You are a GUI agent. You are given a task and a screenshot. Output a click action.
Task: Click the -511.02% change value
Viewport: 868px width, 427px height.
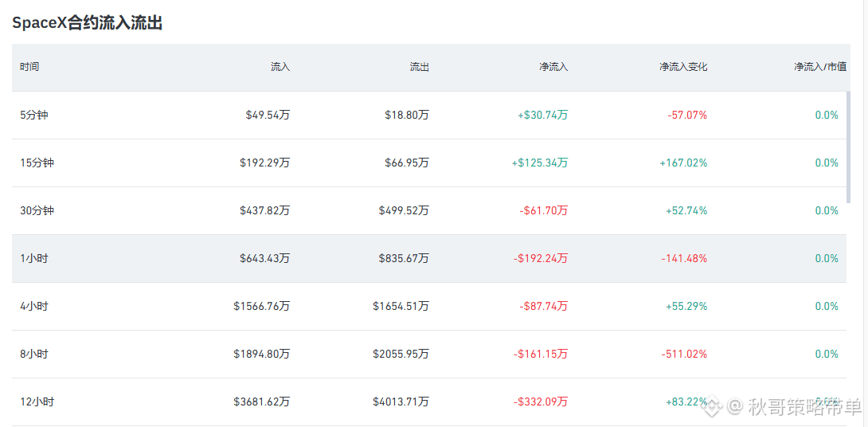coord(684,354)
